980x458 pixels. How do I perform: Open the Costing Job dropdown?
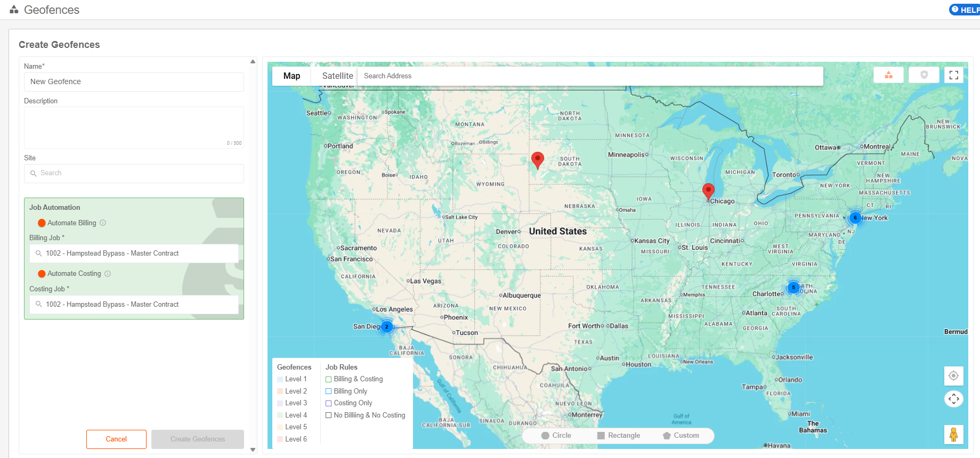click(x=134, y=304)
